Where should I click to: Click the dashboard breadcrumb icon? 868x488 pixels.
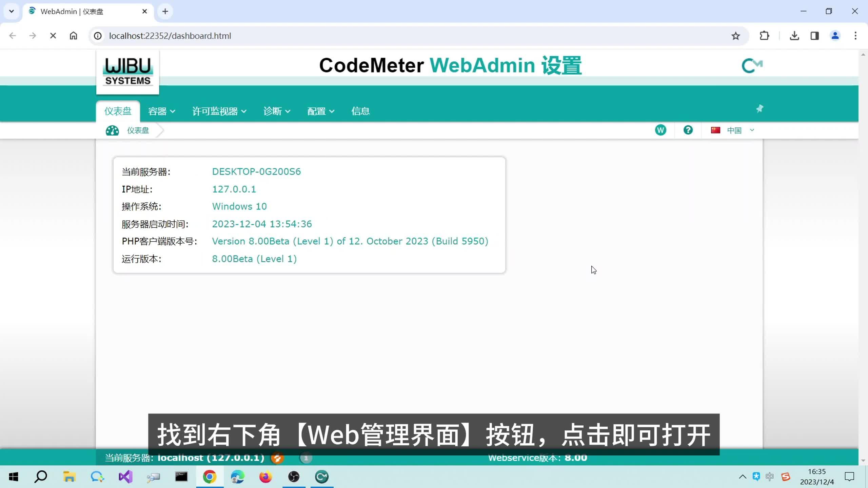pyautogui.click(x=112, y=130)
